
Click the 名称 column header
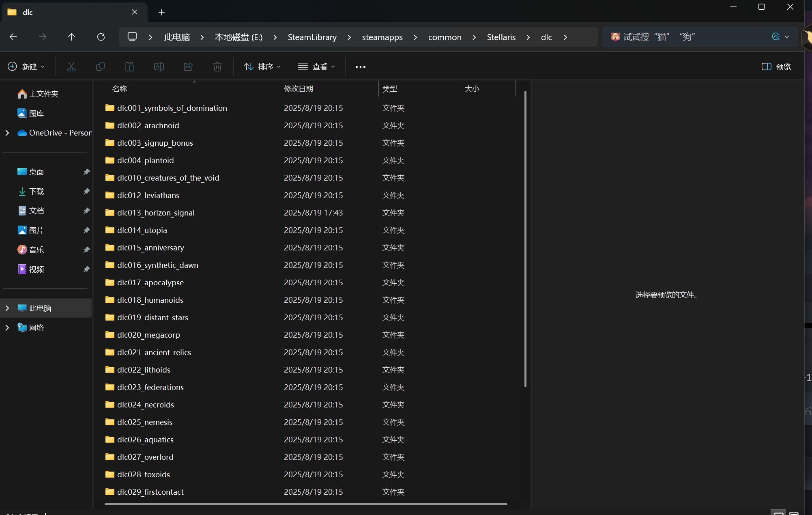(x=120, y=88)
